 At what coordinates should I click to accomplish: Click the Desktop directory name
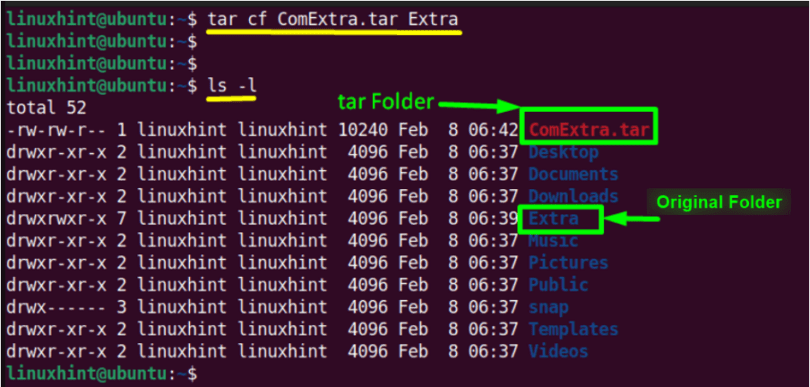[x=563, y=152]
